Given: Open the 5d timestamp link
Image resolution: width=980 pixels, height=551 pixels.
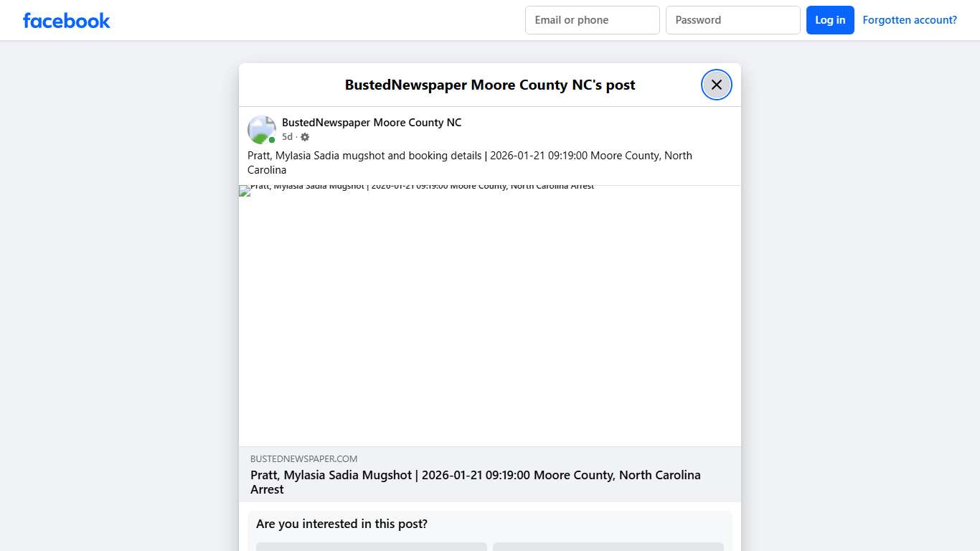Looking at the screenshot, I should (287, 136).
